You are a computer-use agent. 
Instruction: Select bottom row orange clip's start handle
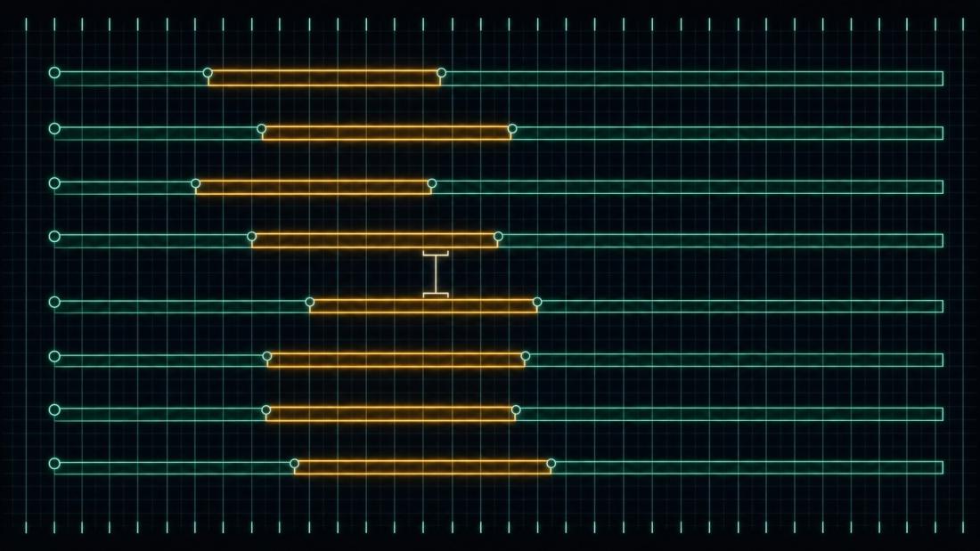tap(294, 464)
